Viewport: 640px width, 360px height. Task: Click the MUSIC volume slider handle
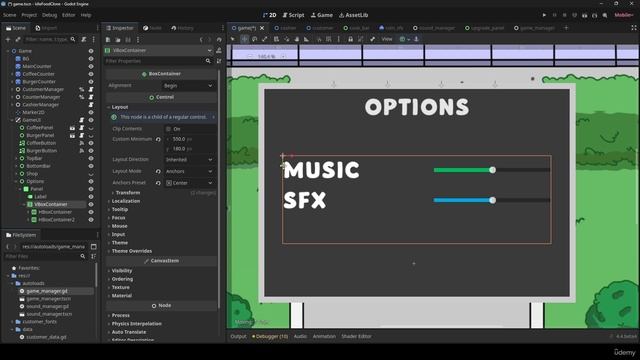tap(493, 170)
